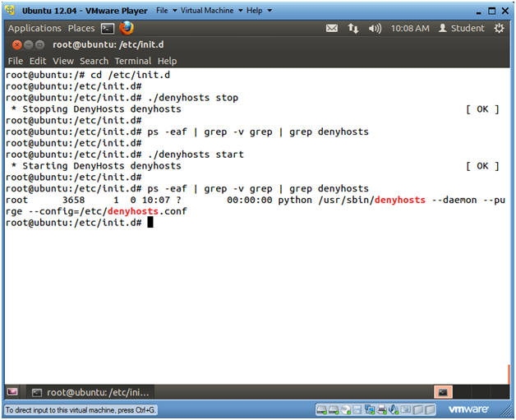
Task: Click 'Starting DenyHosts denyhosts' line
Action: click(x=96, y=166)
